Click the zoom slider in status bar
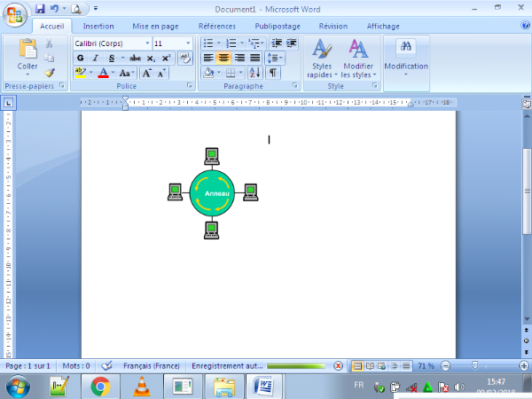Image resolution: width=532 pixels, height=399 pixels. (476, 365)
